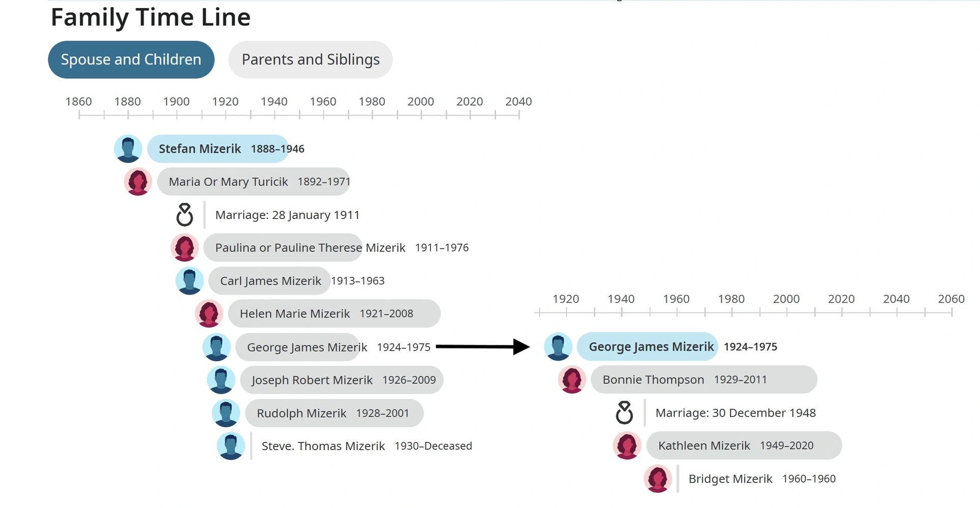
Task: Click Bridget Mizerik's avatar icon
Action: (x=658, y=479)
